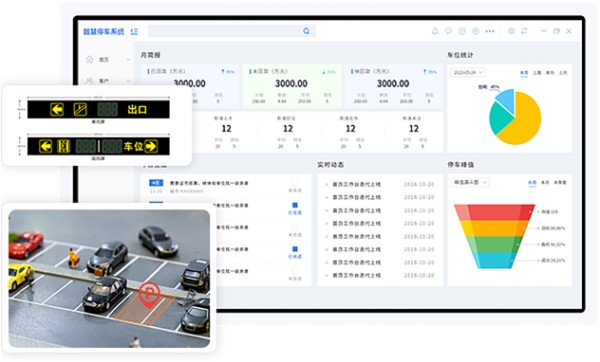
Task: Click the home icon in the sidebar
Action: coord(90,59)
